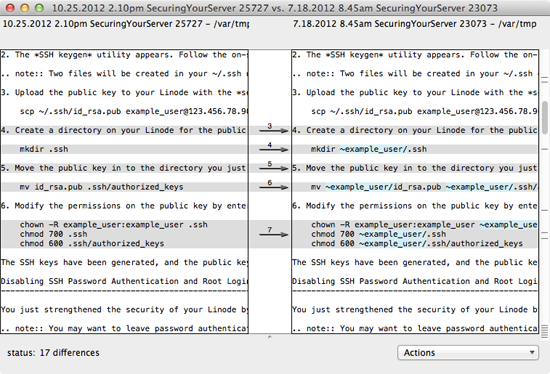Click left line "4. Create a directory on your Linode"
This screenshot has height=374, width=550.
124,130
